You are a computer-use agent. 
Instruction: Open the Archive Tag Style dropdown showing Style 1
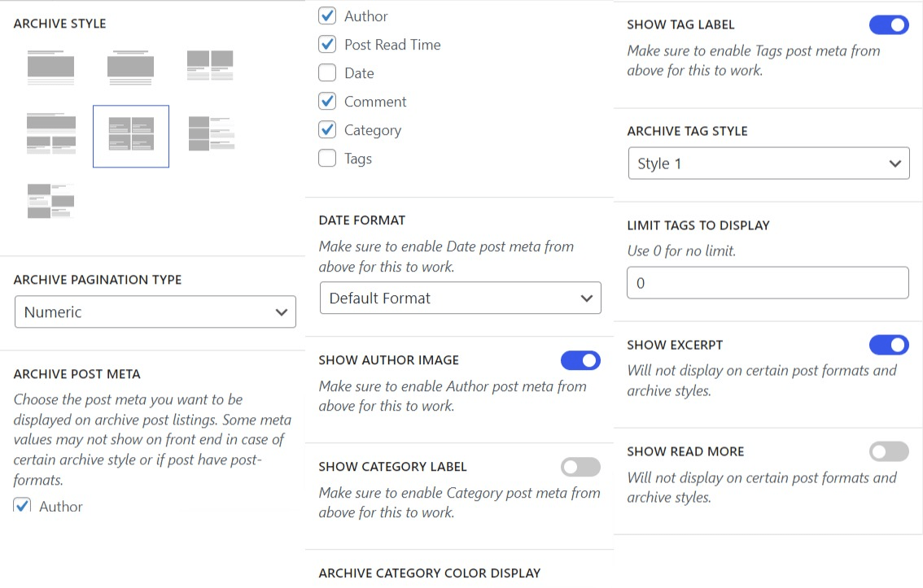coord(769,163)
